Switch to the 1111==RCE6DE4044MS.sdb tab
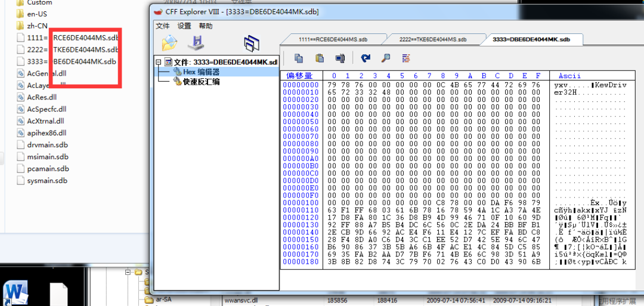This screenshot has width=644, height=306. [333, 39]
